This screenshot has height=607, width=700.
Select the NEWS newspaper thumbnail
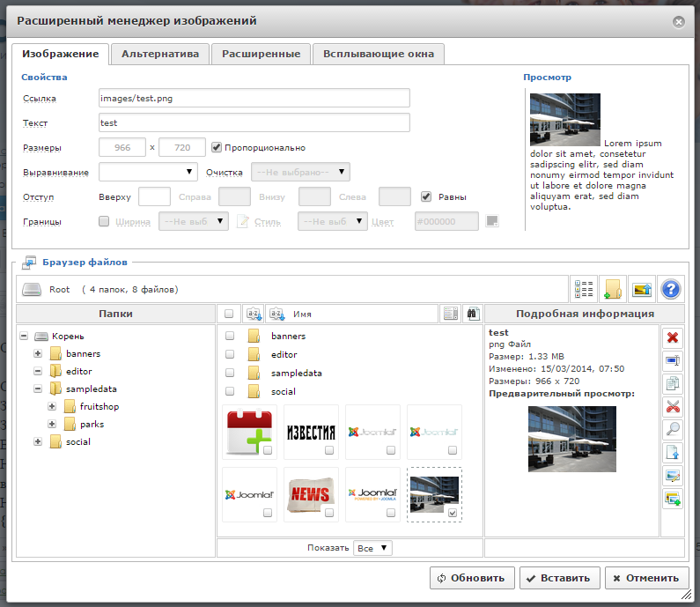[311, 495]
